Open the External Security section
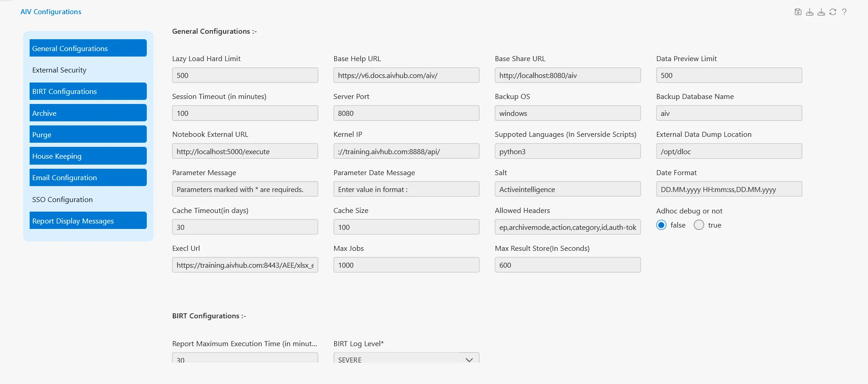The height and width of the screenshot is (384, 868). pos(88,70)
